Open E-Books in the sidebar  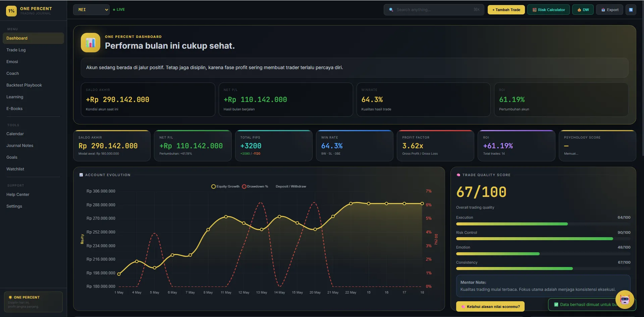tap(33, 109)
